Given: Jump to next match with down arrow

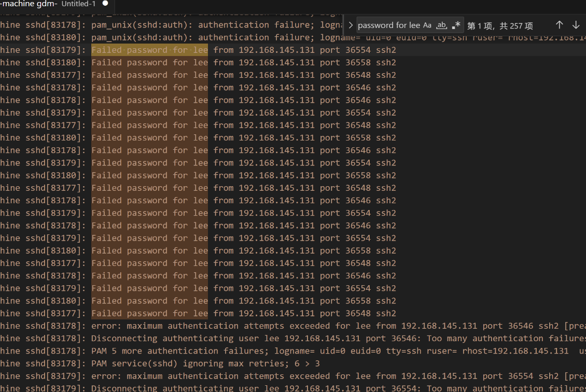Looking at the screenshot, I should pos(576,25).
